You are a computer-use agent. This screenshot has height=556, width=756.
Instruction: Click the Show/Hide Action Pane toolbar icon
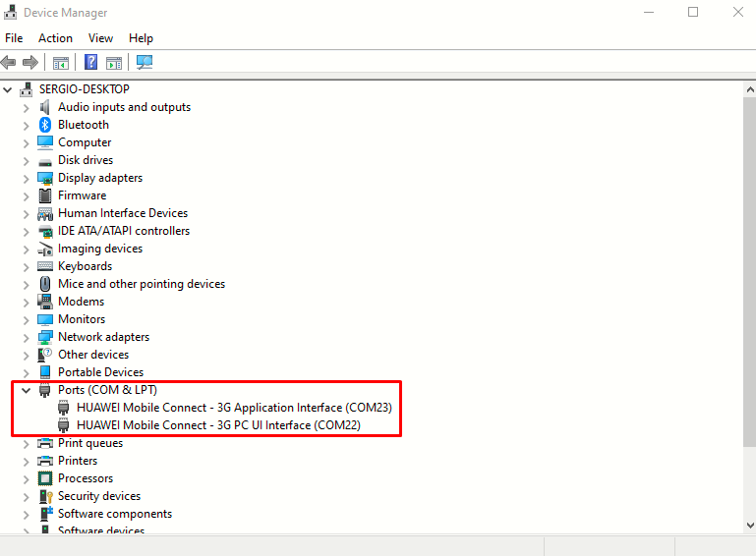(x=114, y=63)
